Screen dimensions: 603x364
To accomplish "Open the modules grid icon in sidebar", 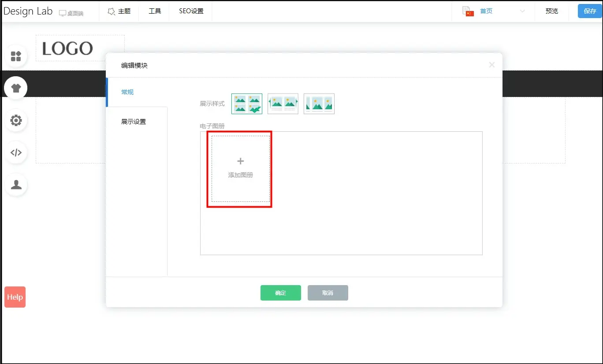I will (x=16, y=56).
